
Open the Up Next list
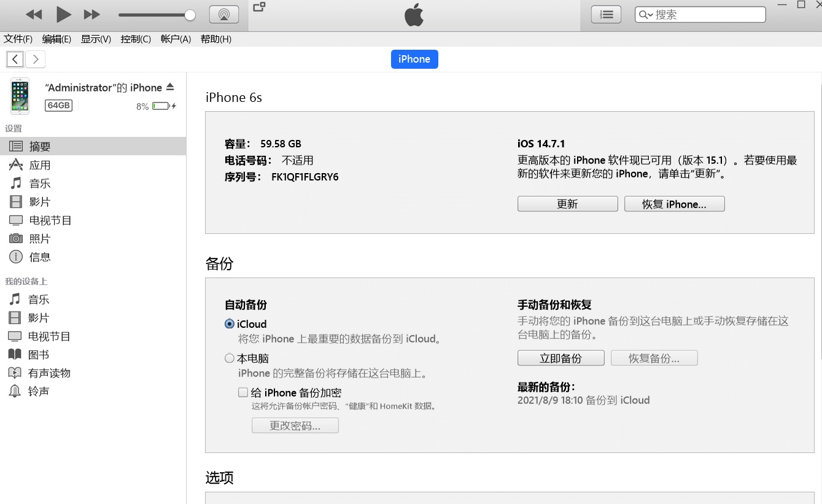[x=606, y=14]
